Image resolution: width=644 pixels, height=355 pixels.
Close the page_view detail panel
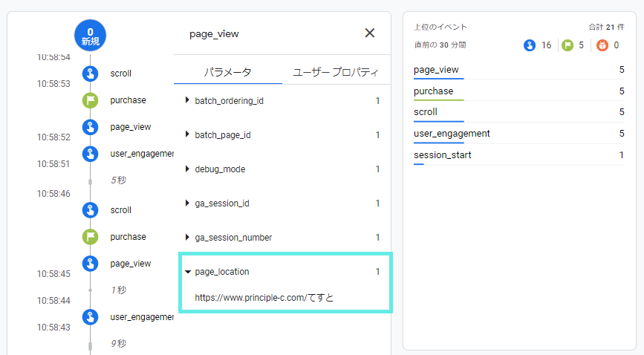[x=369, y=33]
